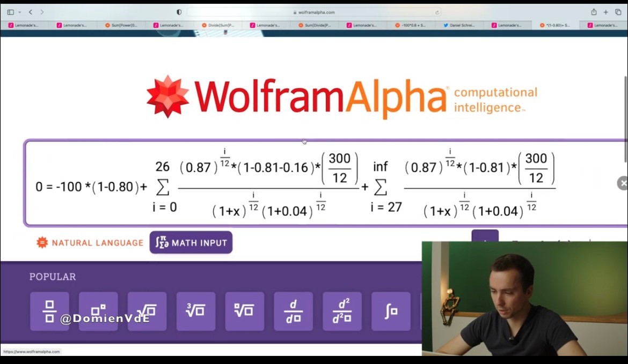Click the page's vertical scrollbar

click(625, 118)
